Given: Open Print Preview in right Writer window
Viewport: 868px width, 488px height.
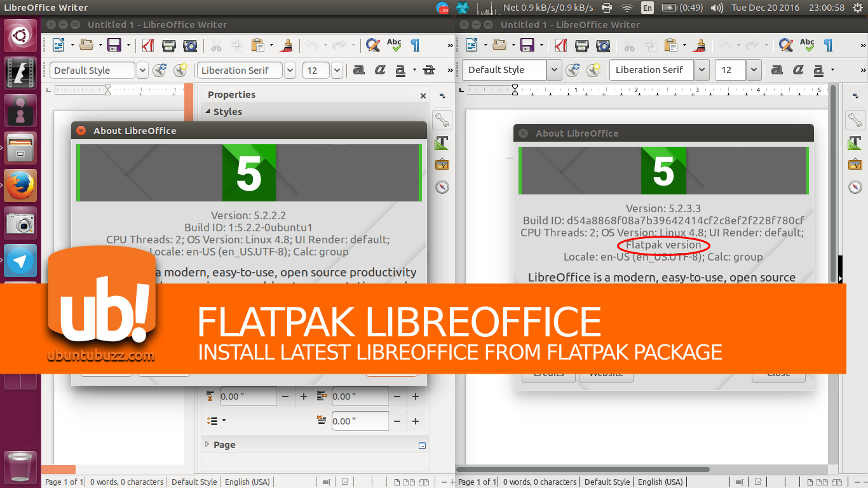Looking at the screenshot, I should (603, 45).
